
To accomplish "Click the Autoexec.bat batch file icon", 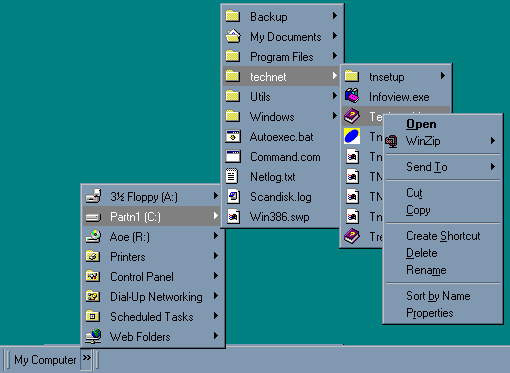I will click(x=233, y=137).
